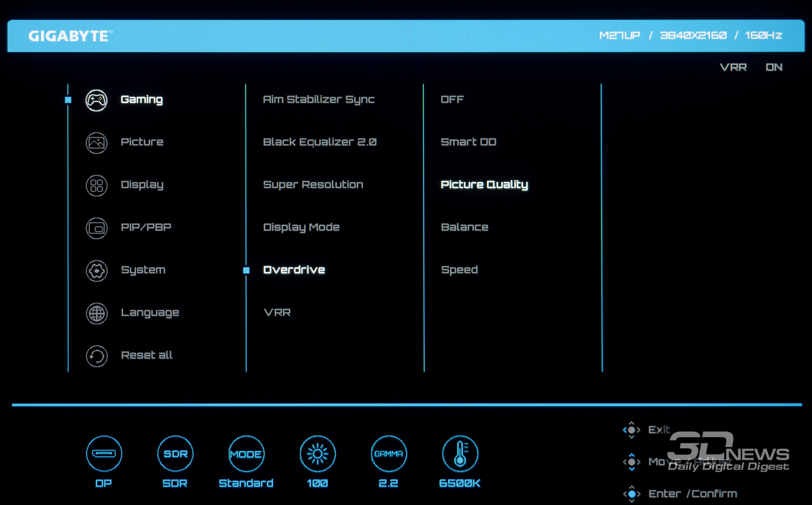
Task: Expand the Super Resolution setting
Action: coord(313,185)
